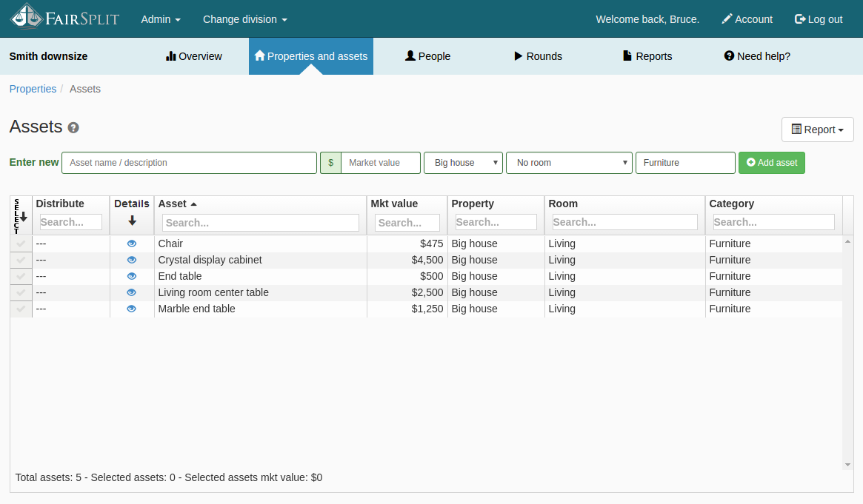Open the Report dropdown button
Image resolution: width=863 pixels, height=504 pixels.
click(817, 130)
